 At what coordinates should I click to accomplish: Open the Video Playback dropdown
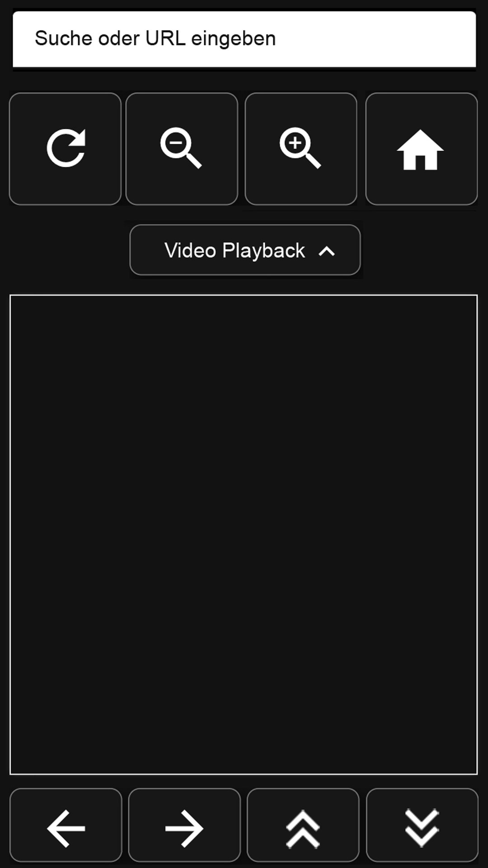245,250
